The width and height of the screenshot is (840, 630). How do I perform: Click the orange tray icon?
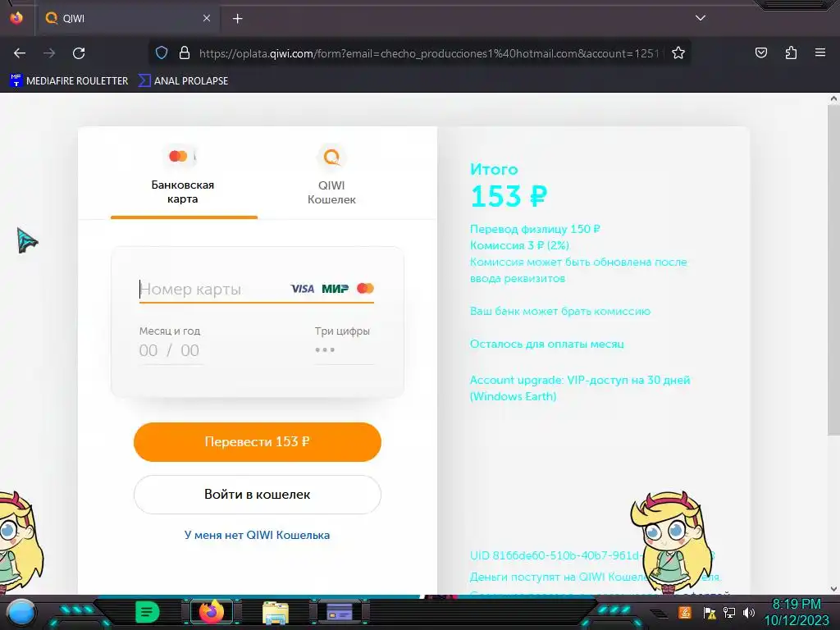[685, 612]
